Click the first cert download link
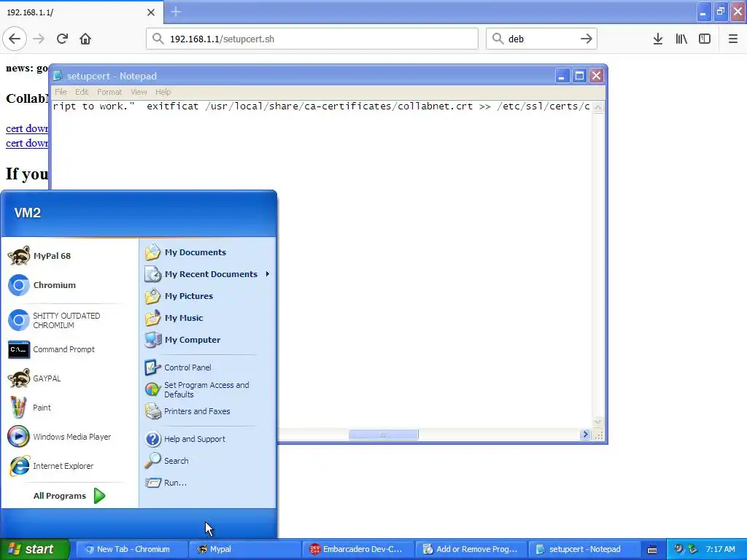747x560 pixels. click(x=27, y=128)
